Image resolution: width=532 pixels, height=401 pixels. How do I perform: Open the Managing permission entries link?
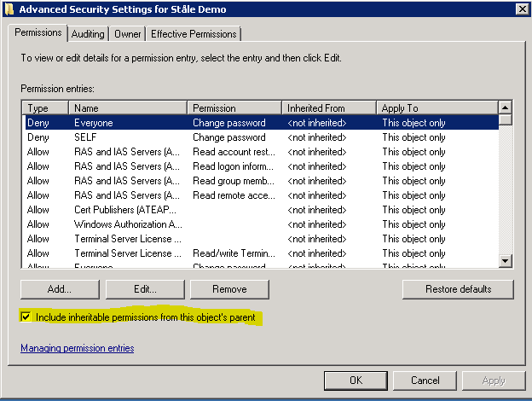tap(77, 348)
